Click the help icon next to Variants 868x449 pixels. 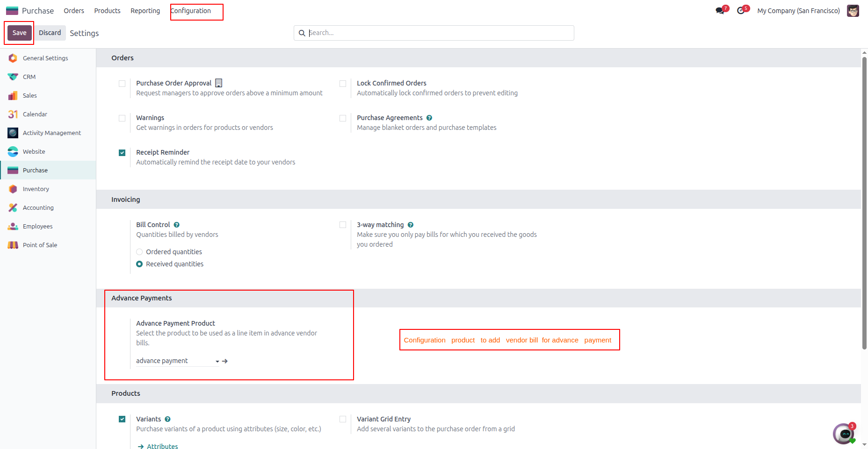[x=168, y=419]
